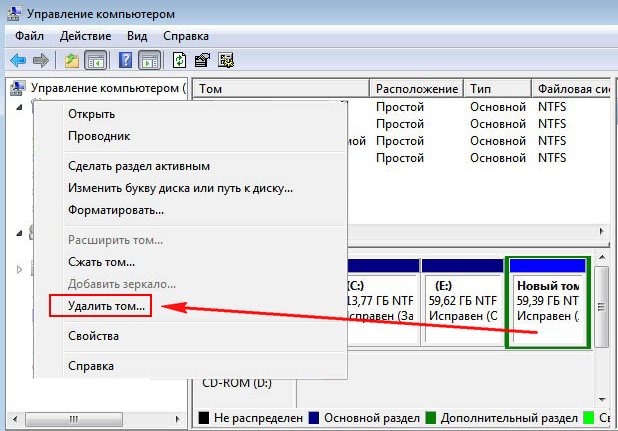Sort by the Расположение column header
Screen dimensions: 618x431
coord(417,89)
